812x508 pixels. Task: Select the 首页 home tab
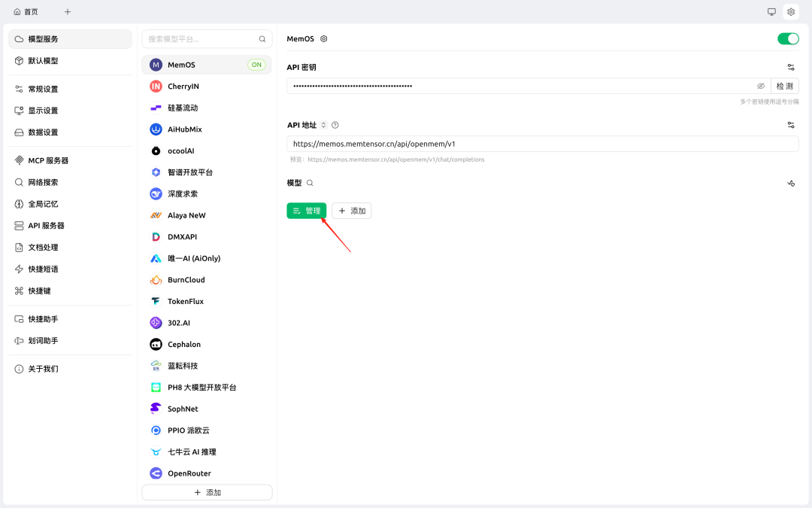26,11
